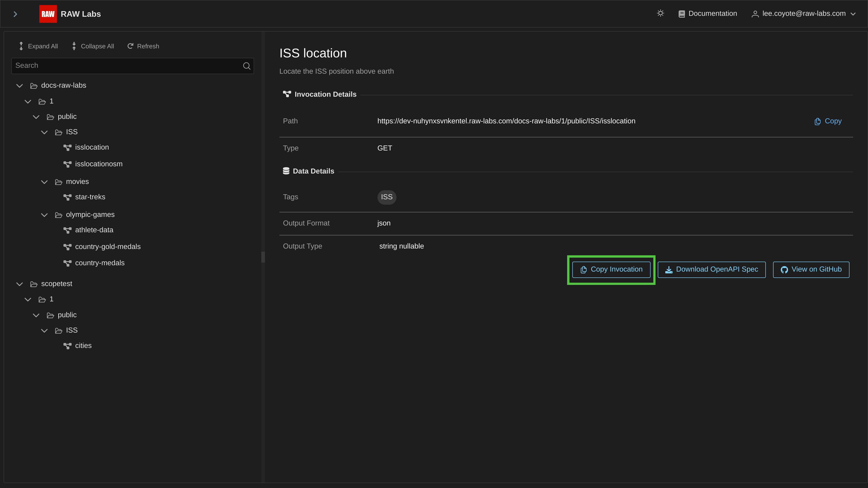
Task: Click the 'ISS location' page title
Action: 313,53
